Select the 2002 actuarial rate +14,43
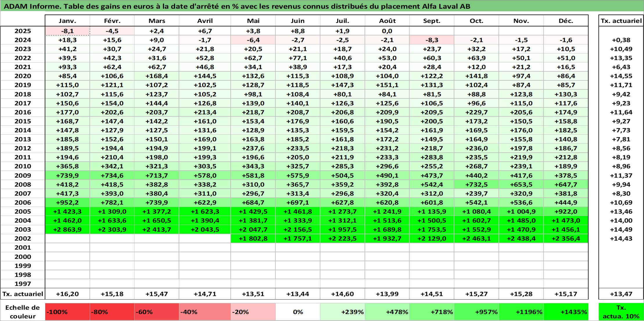The width and height of the screenshot is (644, 321). tap(621, 239)
